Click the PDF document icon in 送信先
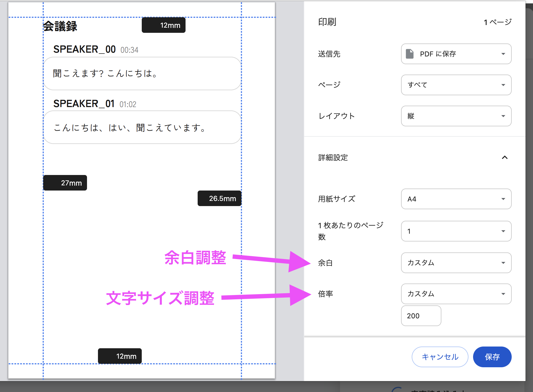The height and width of the screenshot is (392, 533). point(410,54)
